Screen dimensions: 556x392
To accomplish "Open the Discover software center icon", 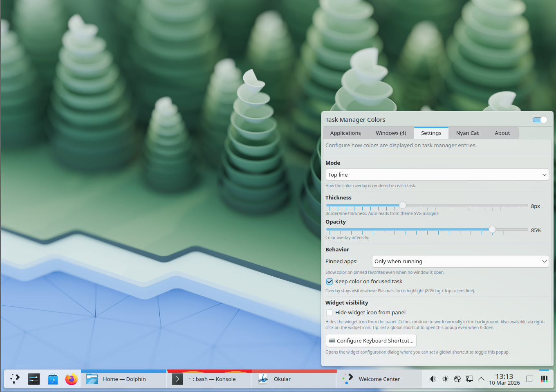I will tap(53, 379).
